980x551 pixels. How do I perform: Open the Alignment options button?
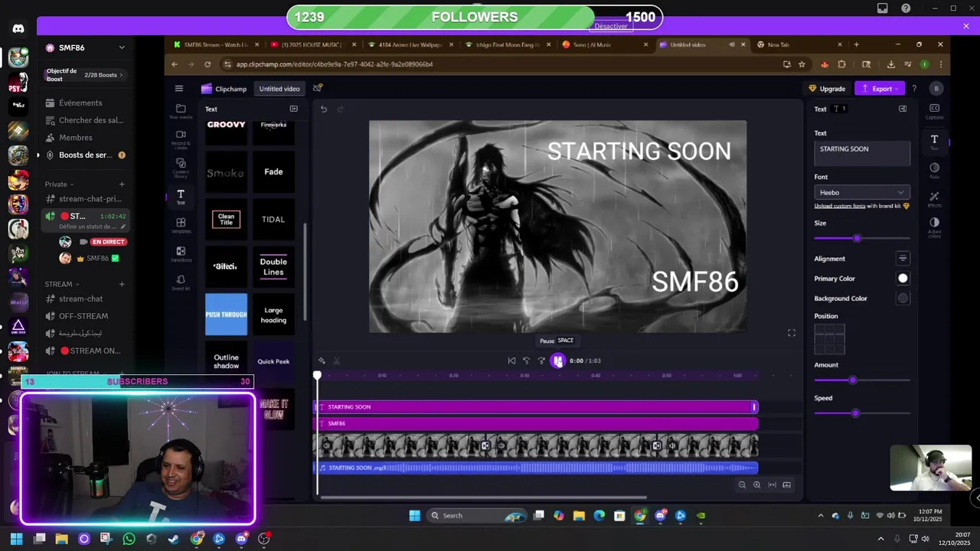coord(903,259)
